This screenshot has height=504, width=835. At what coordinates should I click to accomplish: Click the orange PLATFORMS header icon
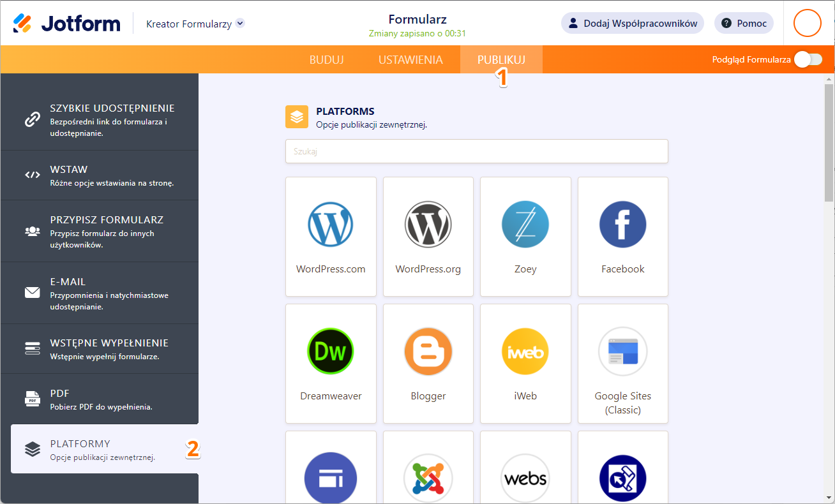297,117
